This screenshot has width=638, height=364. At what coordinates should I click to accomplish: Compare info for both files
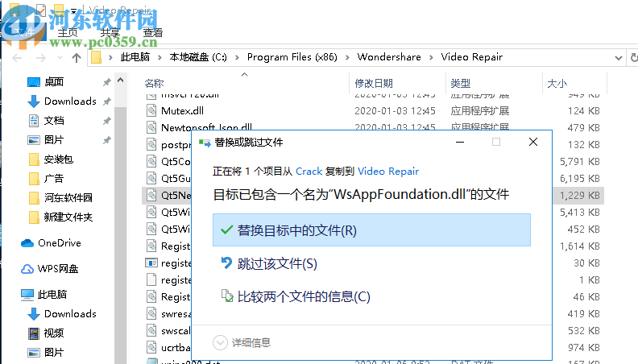[x=296, y=296]
